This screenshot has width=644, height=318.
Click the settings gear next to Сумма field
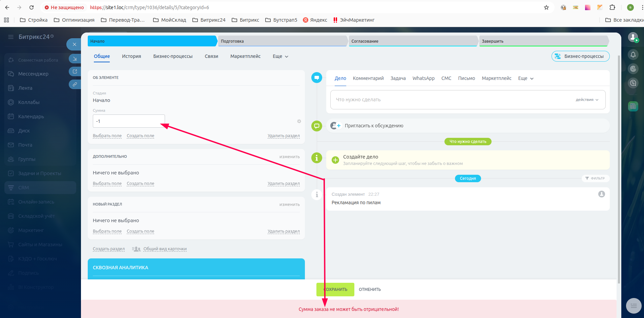point(299,121)
